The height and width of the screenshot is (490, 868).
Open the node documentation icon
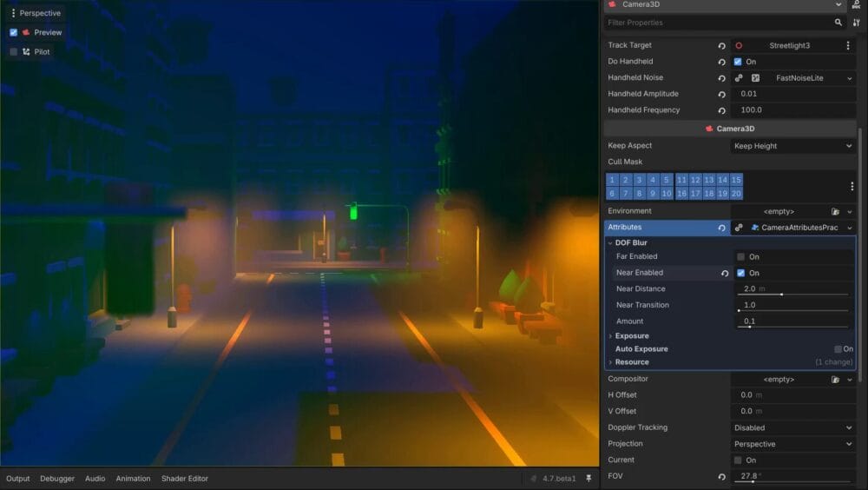click(857, 4)
